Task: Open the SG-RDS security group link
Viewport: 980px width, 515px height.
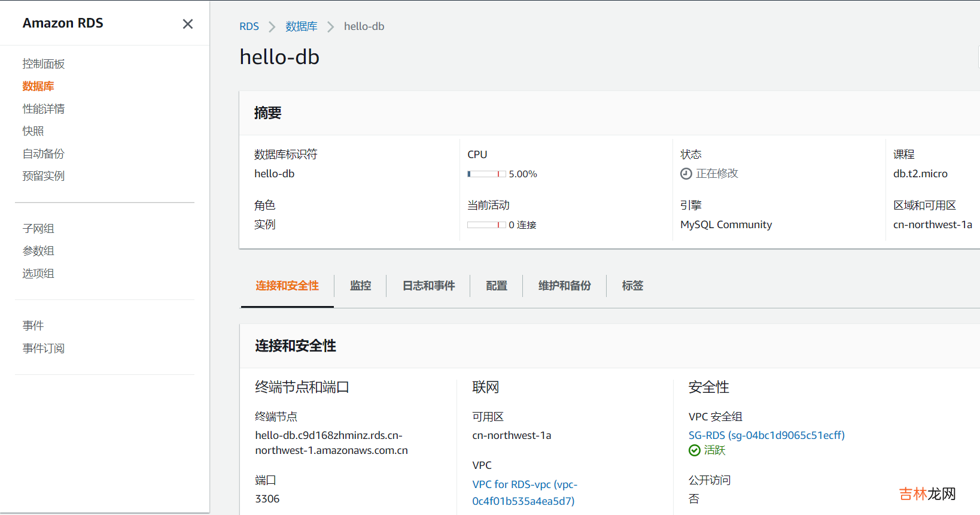Action: [766, 435]
